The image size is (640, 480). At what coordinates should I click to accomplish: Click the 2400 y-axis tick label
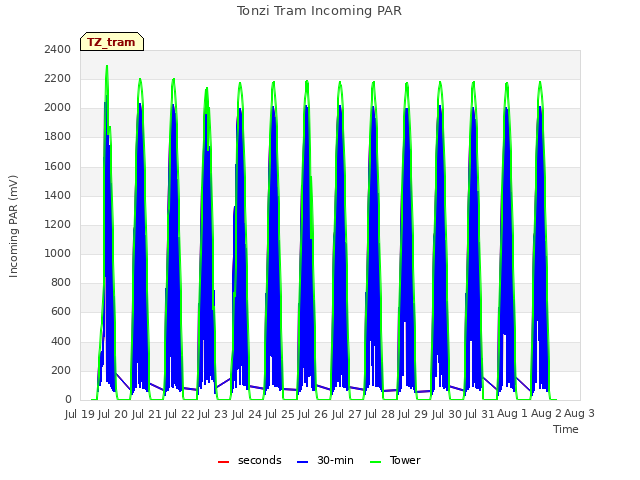[x=58, y=50]
